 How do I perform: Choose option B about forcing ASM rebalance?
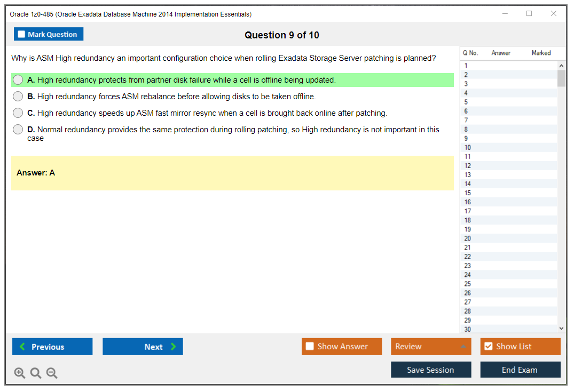coord(18,97)
